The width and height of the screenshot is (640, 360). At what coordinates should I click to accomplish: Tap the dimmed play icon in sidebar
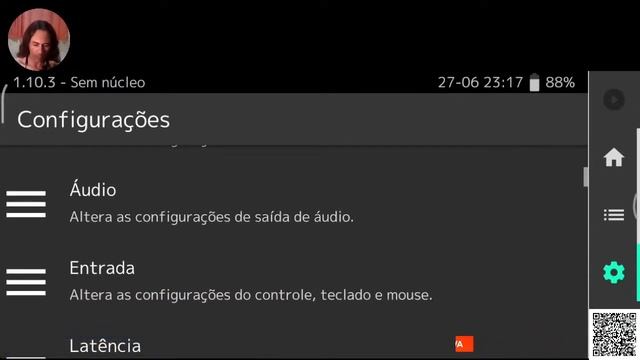(613, 100)
